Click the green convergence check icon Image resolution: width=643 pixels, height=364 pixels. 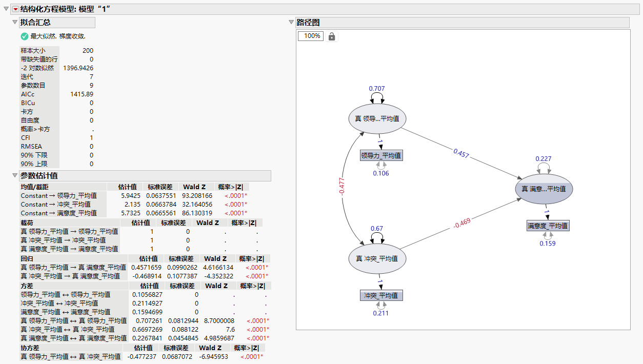(x=24, y=36)
